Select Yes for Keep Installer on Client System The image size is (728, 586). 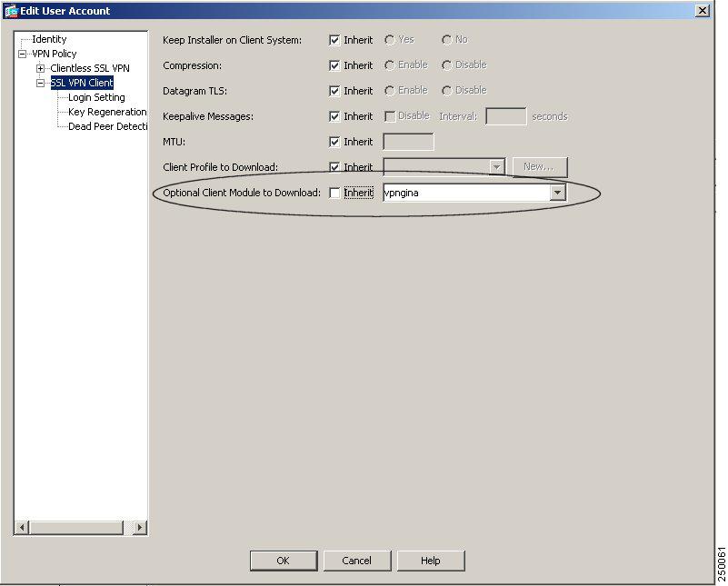390,40
